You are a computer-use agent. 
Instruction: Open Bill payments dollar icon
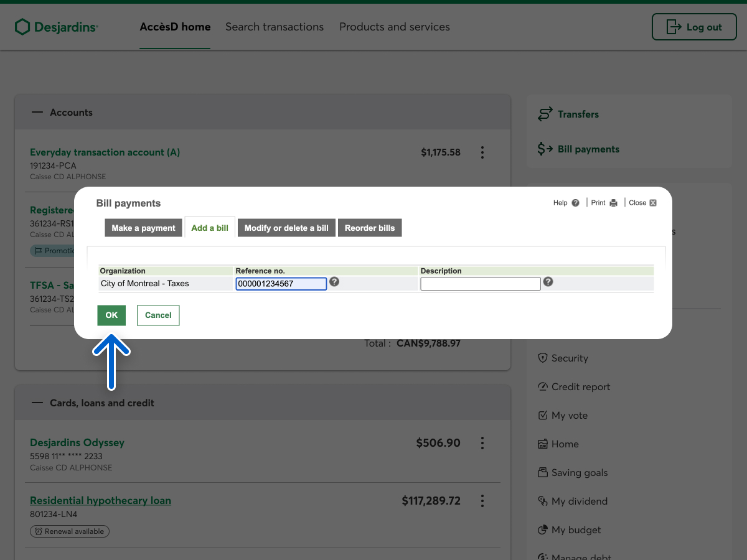click(545, 149)
